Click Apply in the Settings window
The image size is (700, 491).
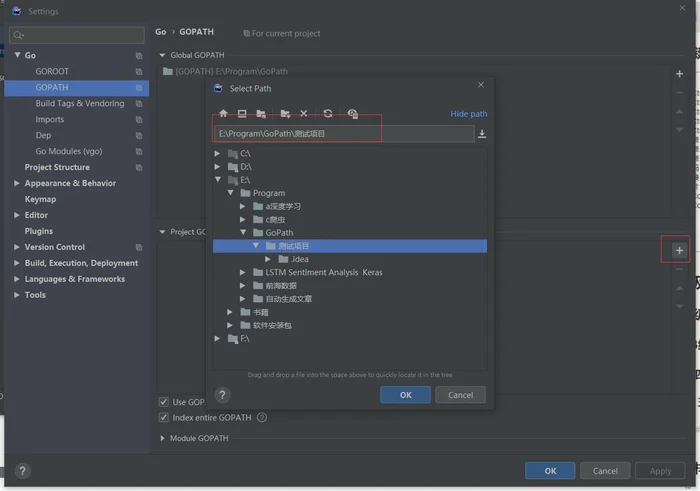pos(660,471)
